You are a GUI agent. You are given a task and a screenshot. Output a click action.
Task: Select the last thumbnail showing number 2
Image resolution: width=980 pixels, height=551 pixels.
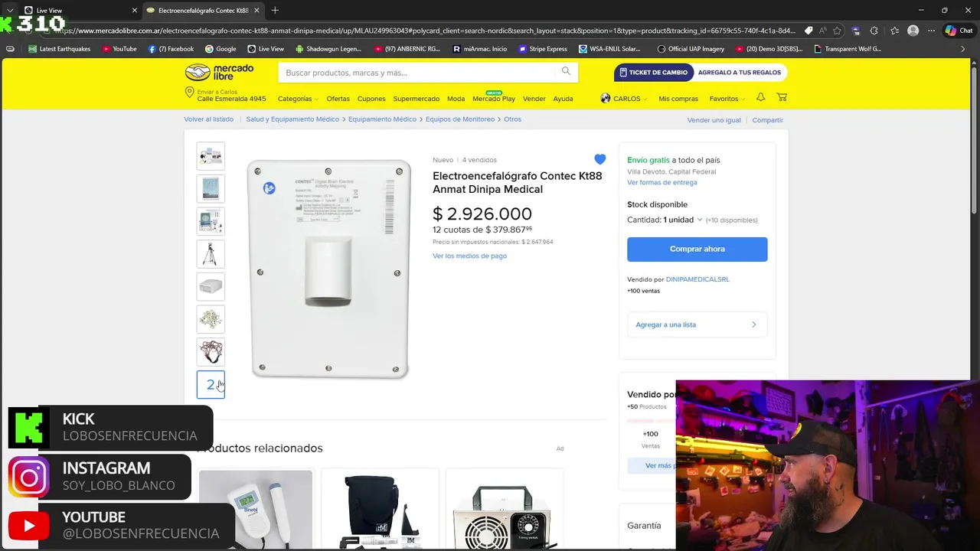[x=211, y=385]
